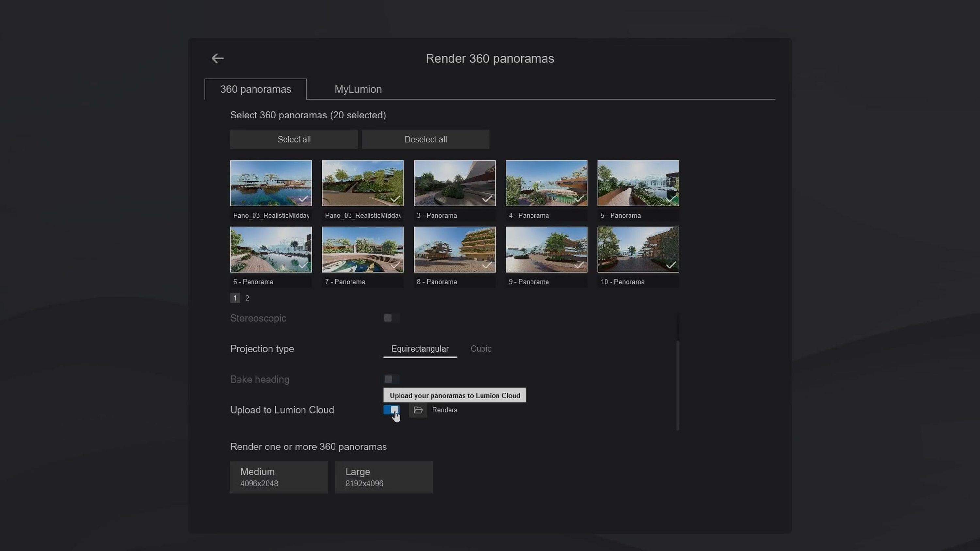Viewport: 980px width, 551px height.
Task: Render at Large 8192x4096 resolution
Action: [x=384, y=477]
